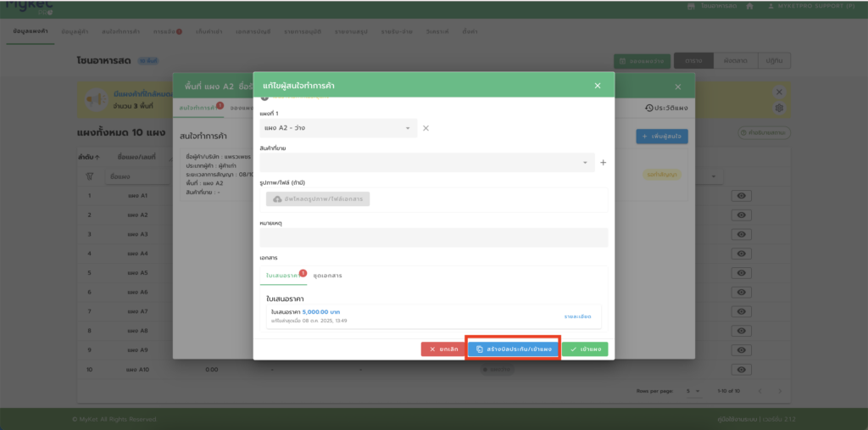Image resolution: width=868 pixels, height=430 pixels.
Task: Open the แผงที่ 1 dropdown showing แผง A2
Action: [339, 128]
